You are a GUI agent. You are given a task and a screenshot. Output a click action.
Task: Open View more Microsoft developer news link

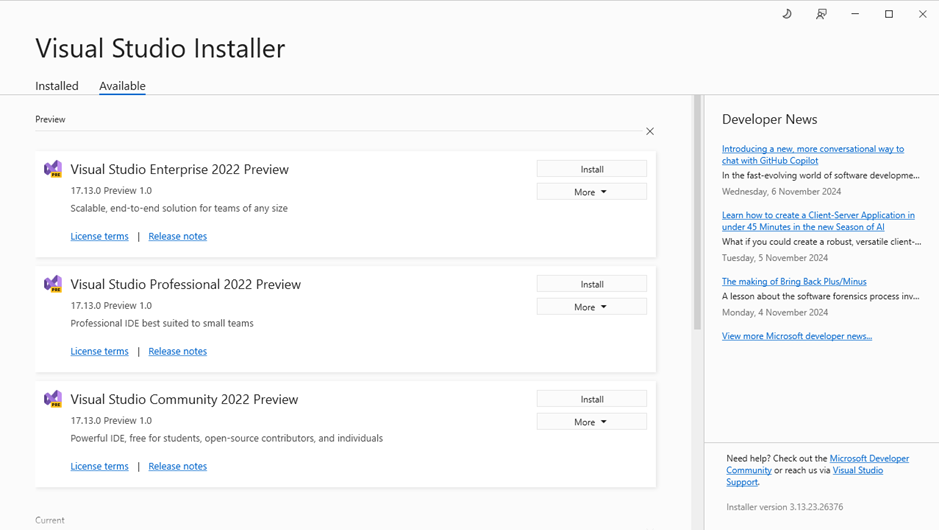point(796,336)
